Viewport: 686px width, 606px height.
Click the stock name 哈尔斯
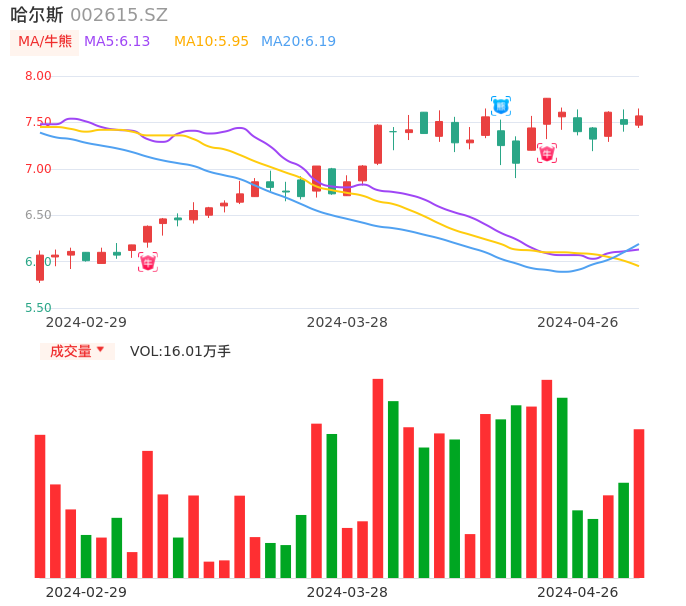[37, 15]
